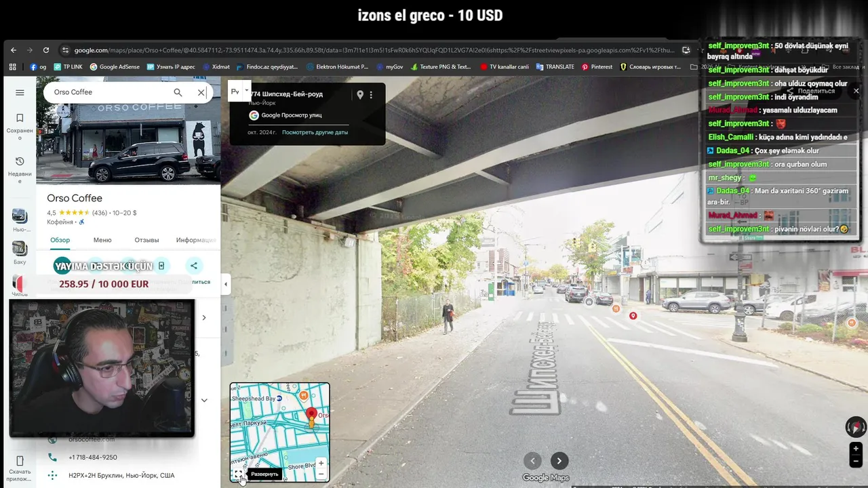Zoom in on the mini map
The image size is (868, 488).
(321, 464)
